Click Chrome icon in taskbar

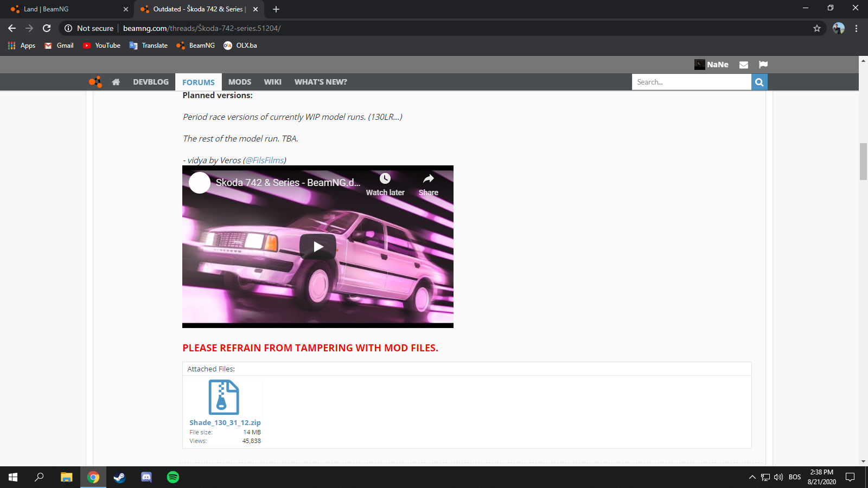point(93,477)
